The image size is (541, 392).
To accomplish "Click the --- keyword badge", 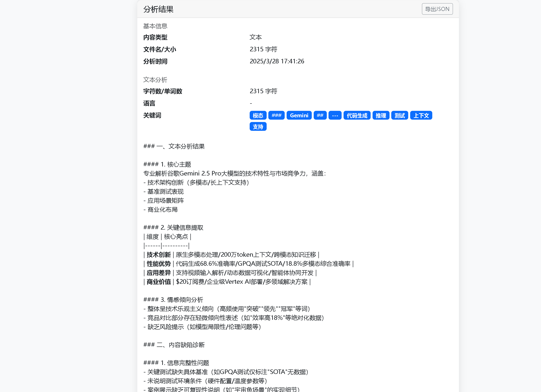I will (335, 115).
